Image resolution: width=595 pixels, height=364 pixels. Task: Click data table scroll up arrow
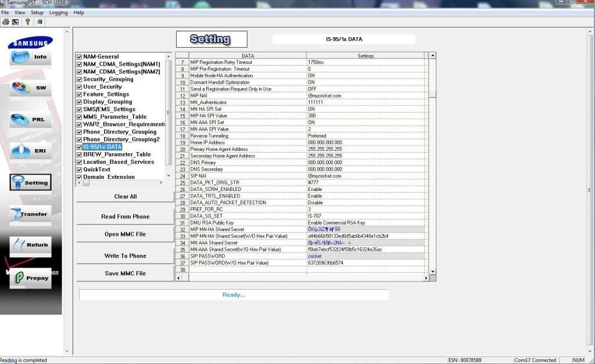coord(432,56)
